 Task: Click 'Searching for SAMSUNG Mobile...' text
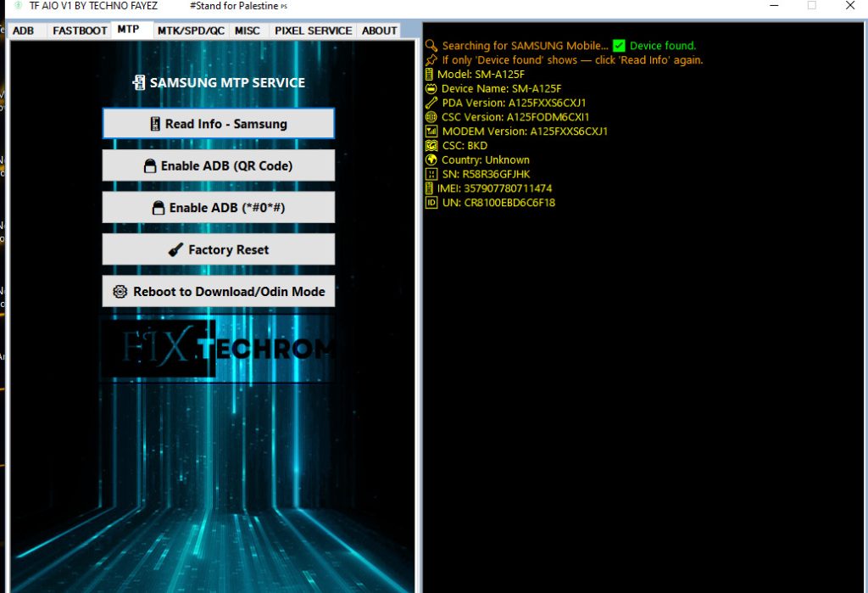(525, 46)
